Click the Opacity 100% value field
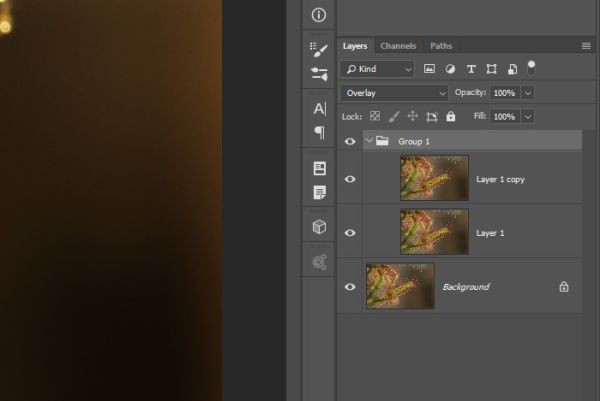 click(x=505, y=93)
